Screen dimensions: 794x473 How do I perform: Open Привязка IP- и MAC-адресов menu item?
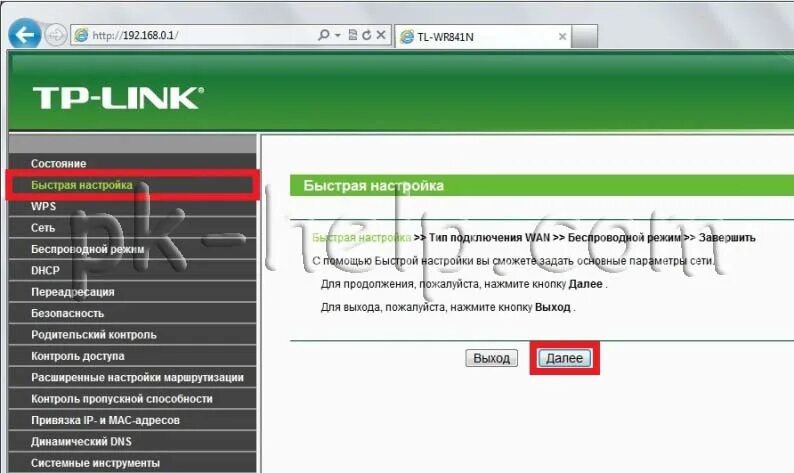point(133,420)
